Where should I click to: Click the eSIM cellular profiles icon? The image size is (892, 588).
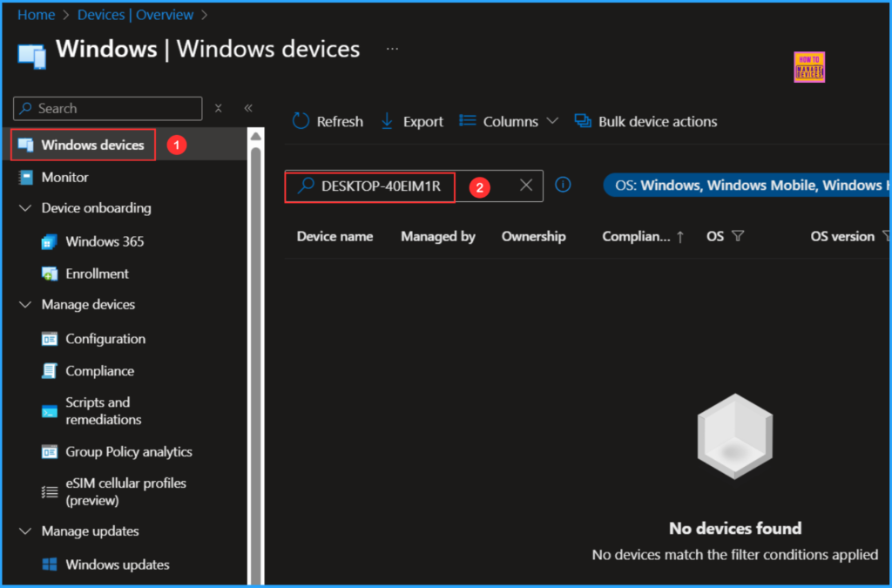point(50,492)
